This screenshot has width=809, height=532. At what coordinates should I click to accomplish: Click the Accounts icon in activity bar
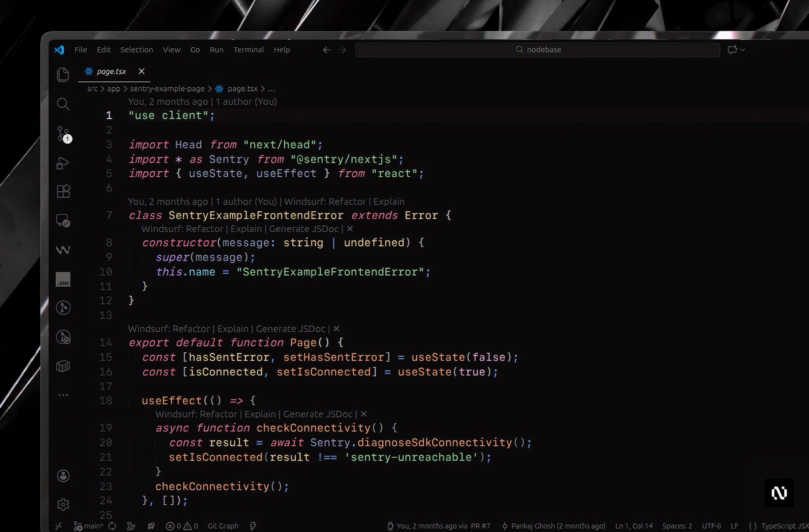63,476
